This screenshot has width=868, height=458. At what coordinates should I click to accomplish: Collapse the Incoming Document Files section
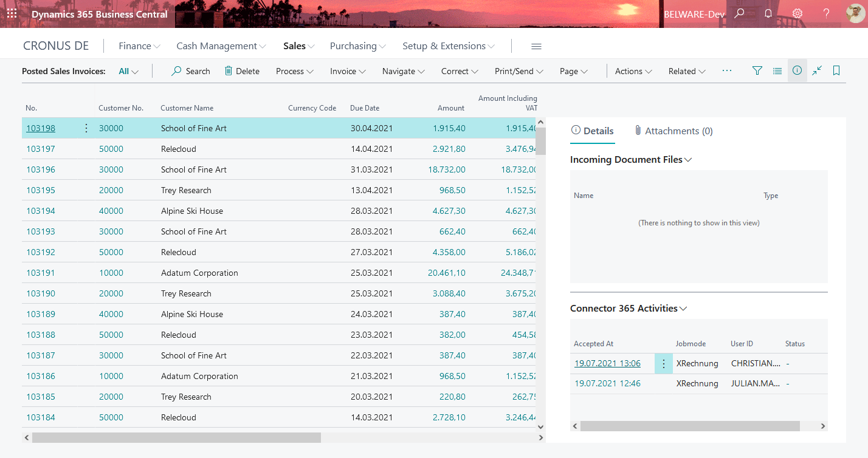pos(631,160)
